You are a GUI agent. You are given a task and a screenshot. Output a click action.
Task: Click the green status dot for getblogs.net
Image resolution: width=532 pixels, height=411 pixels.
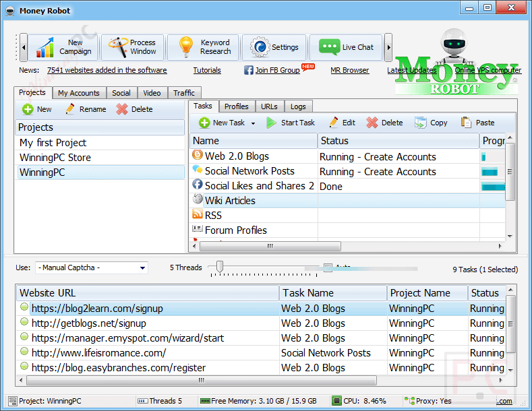pyautogui.click(x=24, y=321)
